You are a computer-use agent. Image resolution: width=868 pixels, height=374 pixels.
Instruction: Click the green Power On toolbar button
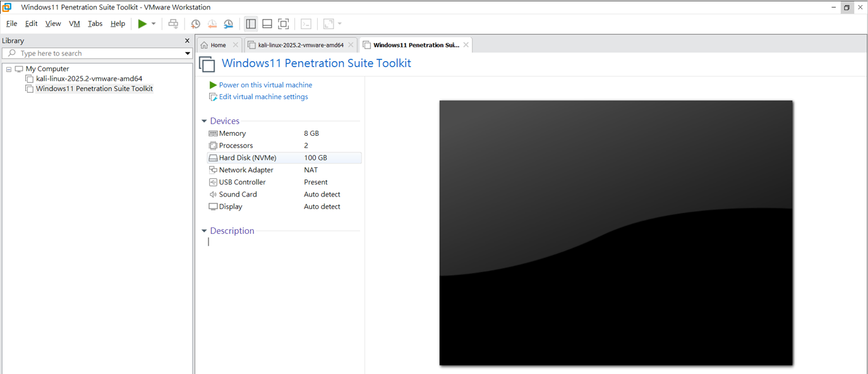coord(142,24)
